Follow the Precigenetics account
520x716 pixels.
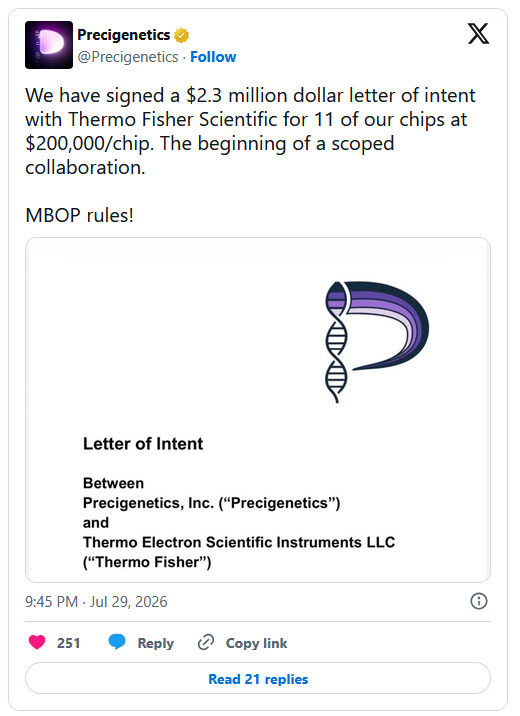pos(213,57)
